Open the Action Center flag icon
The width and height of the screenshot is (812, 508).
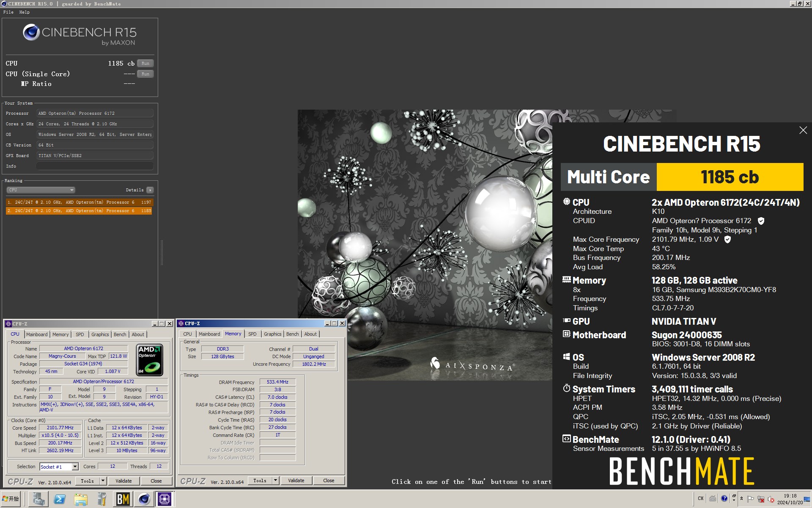tap(751, 499)
